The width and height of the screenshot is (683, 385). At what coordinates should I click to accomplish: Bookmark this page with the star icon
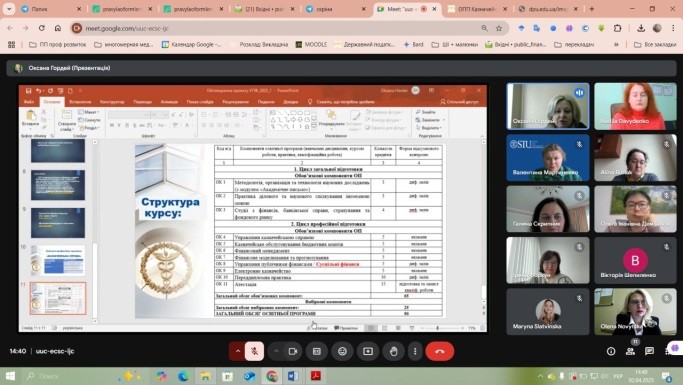click(499, 28)
